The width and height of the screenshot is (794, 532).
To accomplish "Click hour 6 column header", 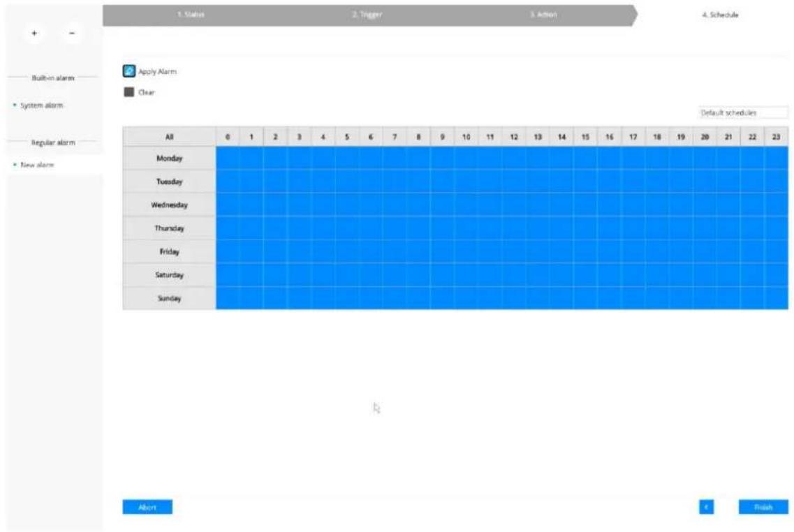I will 371,137.
